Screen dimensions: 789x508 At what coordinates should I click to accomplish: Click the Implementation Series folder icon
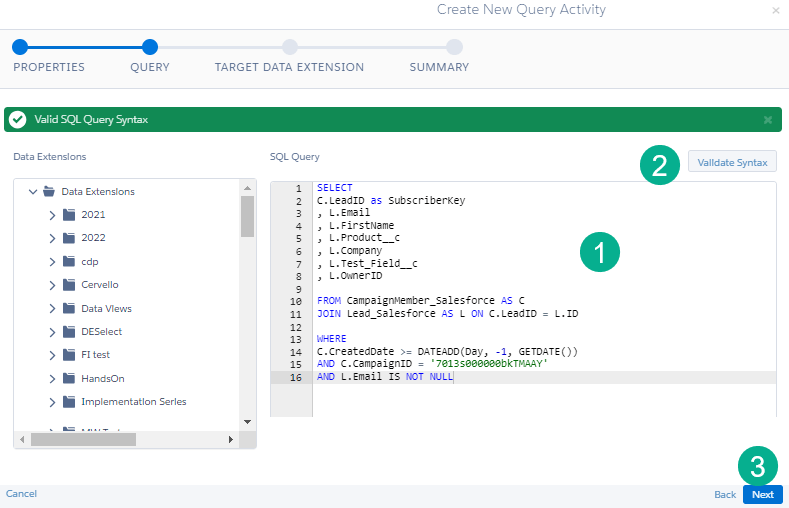click(69, 402)
